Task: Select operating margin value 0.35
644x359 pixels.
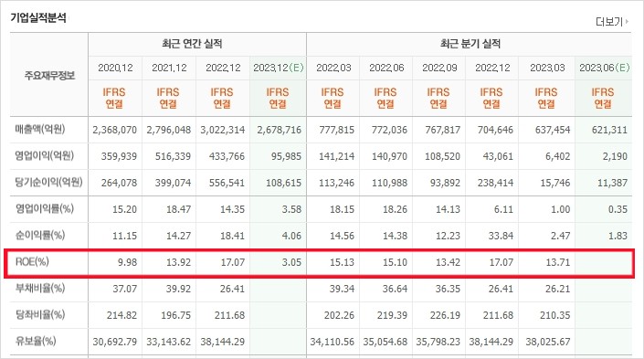Action: tap(618, 209)
